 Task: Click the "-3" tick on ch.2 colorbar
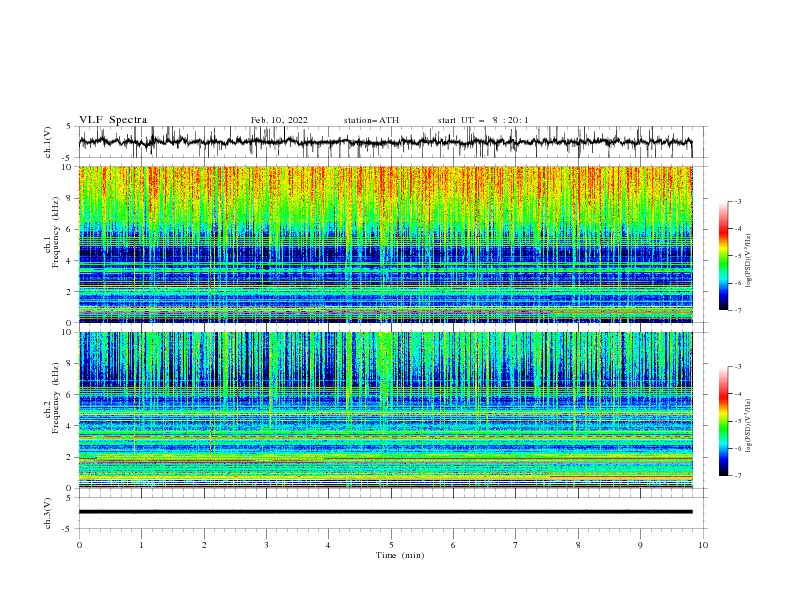coord(738,367)
